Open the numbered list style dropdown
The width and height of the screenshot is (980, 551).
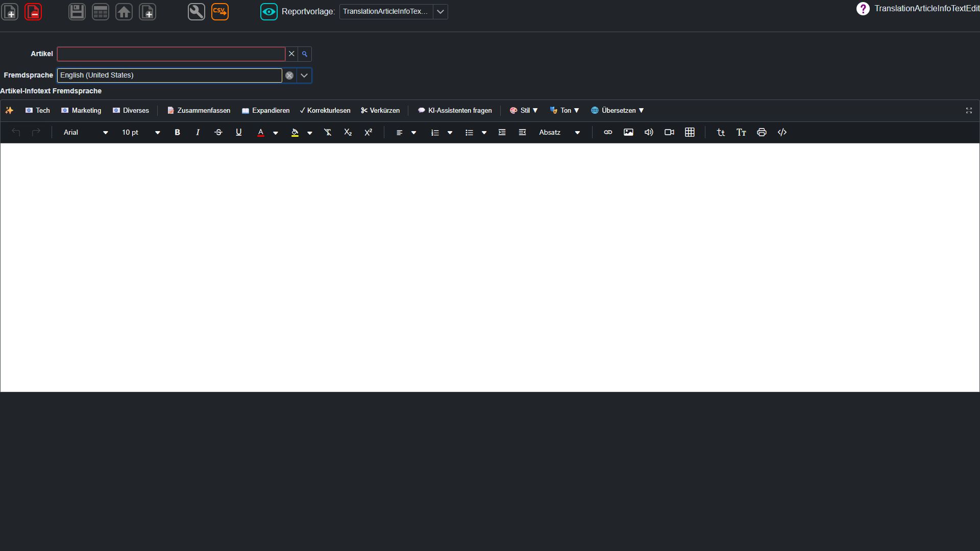[x=450, y=133]
